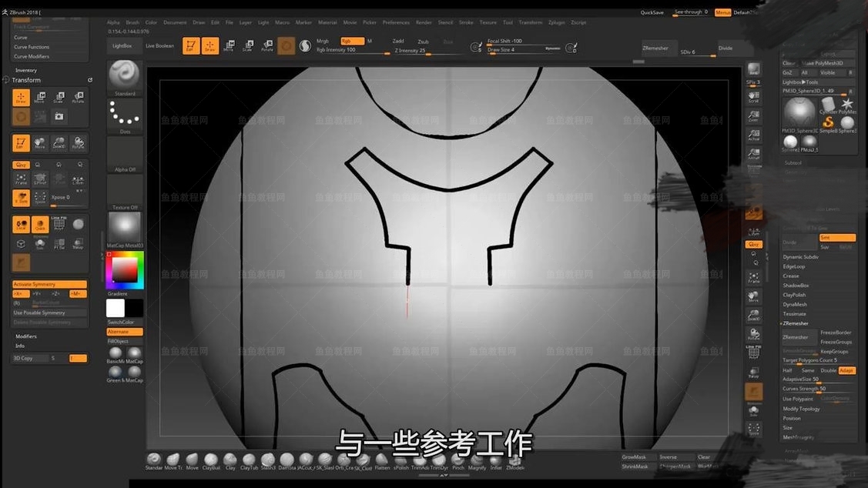The image size is (868, 488).
Task: Click the Frame icon in Transform panel
Action: [21, 179]
